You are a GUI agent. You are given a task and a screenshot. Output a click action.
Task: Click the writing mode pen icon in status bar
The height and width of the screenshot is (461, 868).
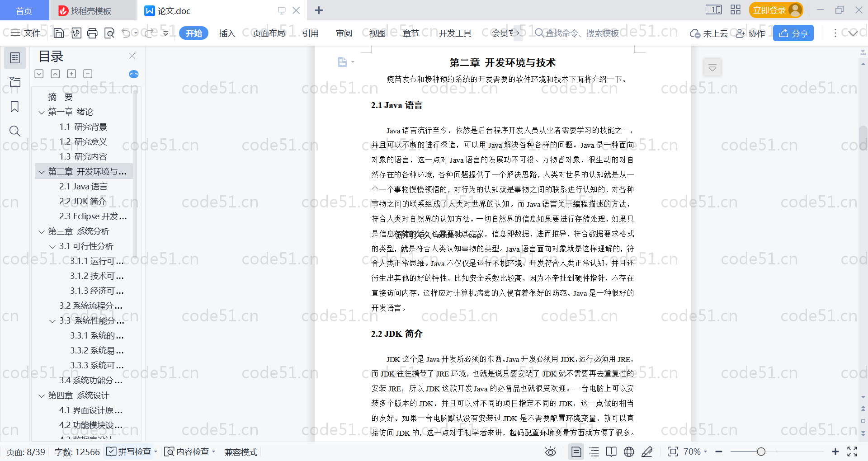coord(647,452)
